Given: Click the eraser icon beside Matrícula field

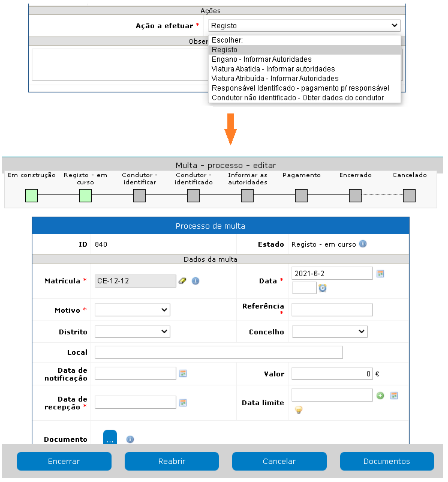Looking at the screenshot, I should point(183,281).
